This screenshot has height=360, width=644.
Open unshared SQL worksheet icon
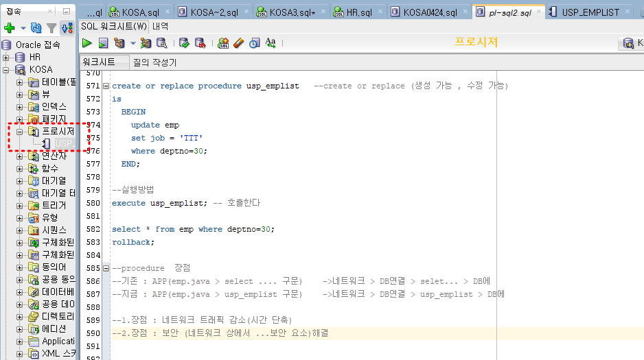point(223,43)
